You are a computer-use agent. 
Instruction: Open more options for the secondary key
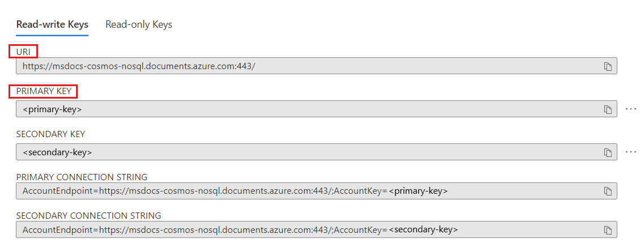pyautogui.click(x=631, y=152)
